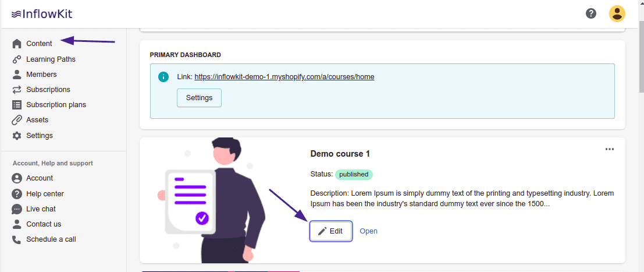Open Account in the support section
This screenshot has width=644, height=272.
pyautogui.click(x=40, y=178)
